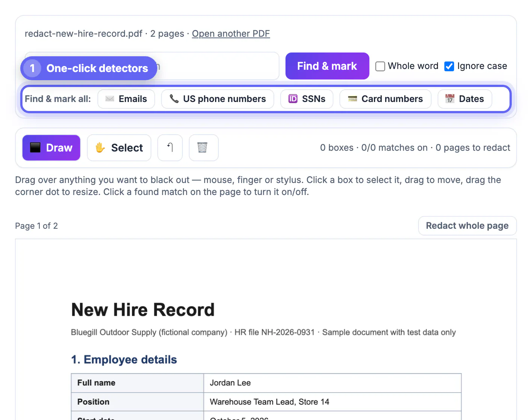Find and mark all Dates
The width and height of the screenshot is (532, 420).
tap(465, 99)
